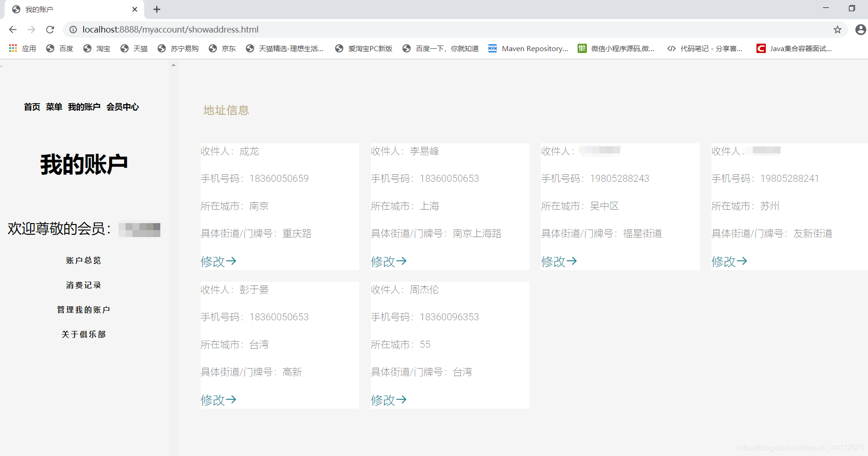Open 会员中心 in the top navigation
This screenshot has height=456, width=868.
[x=123, y=107]
